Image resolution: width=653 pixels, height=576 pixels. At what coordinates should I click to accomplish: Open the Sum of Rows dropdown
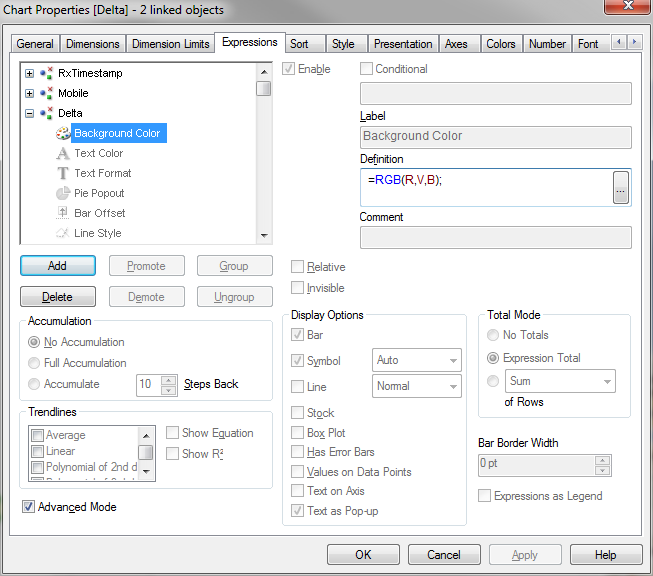560,381
